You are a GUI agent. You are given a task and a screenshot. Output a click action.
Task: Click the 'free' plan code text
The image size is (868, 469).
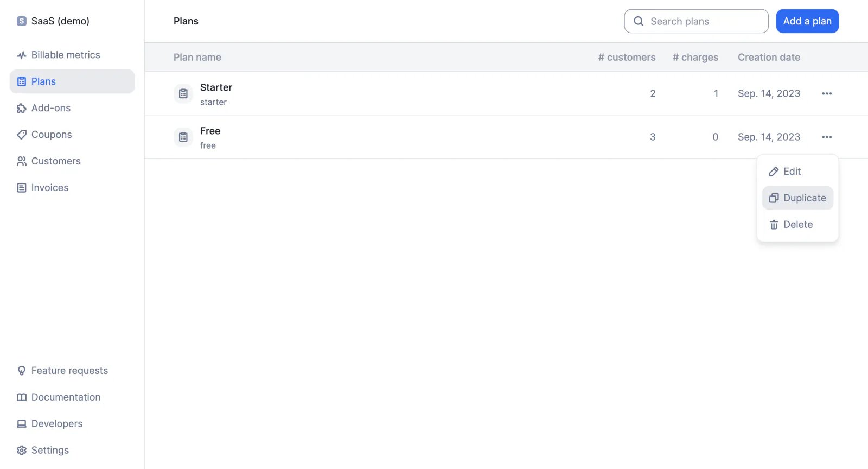tap(208, 145)
